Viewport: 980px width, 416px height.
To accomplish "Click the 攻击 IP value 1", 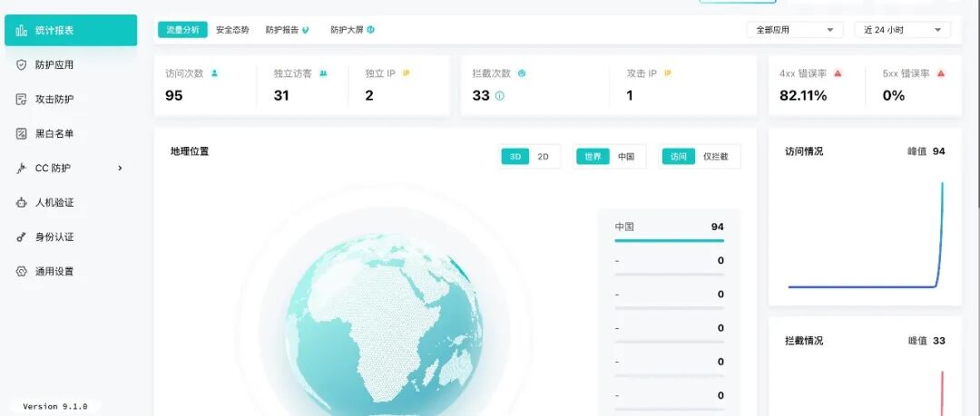I will 630,95.
